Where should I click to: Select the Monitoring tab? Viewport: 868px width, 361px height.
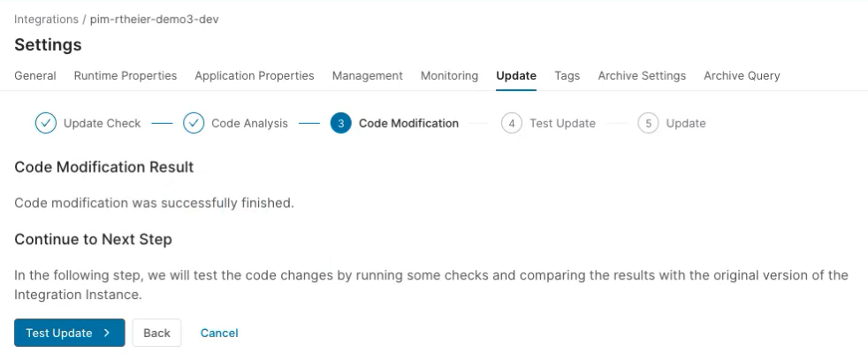point(449,76)
